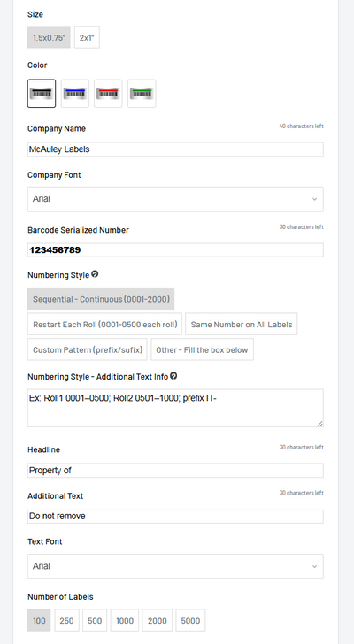Screen dimensions: 354x644
Task: Open the Company Font dropdown
Action: [175, 199]
